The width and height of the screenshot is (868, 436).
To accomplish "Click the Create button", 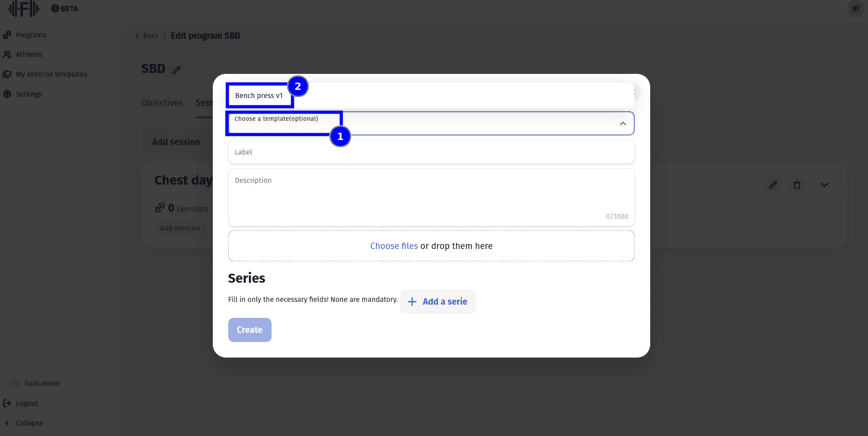I will click(x=250, y=330).
